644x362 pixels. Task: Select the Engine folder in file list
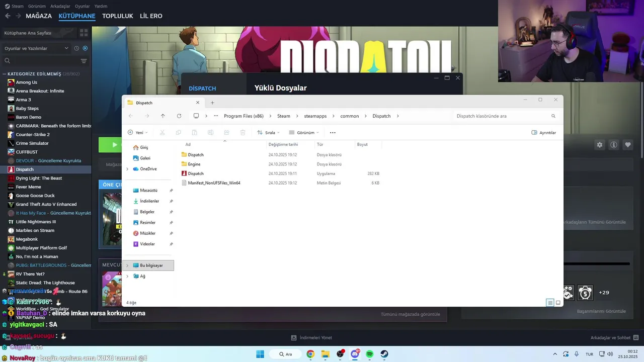pos(194,164)
